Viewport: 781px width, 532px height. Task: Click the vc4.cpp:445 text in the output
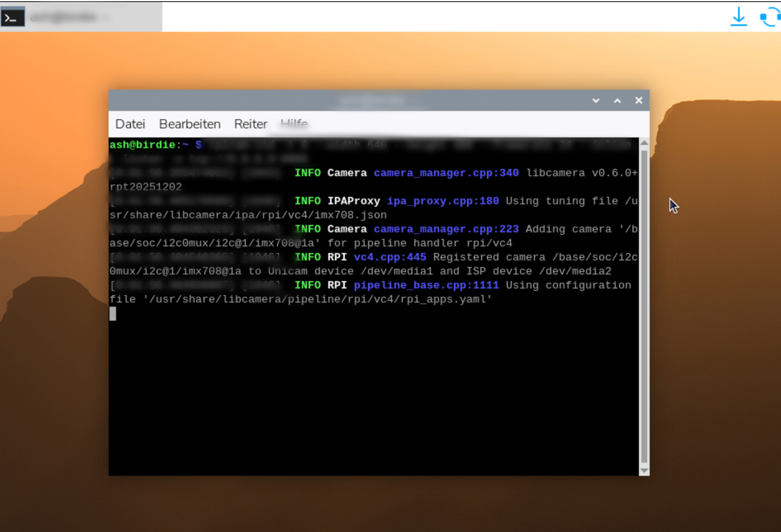pyautogui.click(x=390, y=257)
